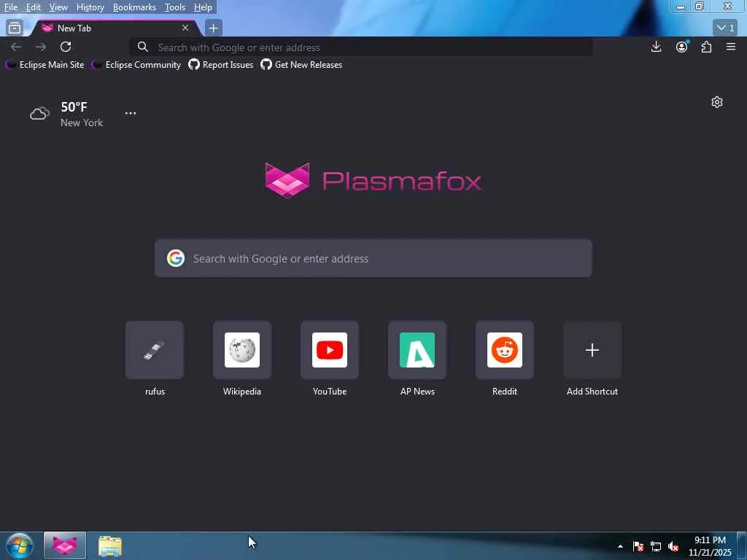747x560 pixels.
Task: Reload the current page
Action: pos(66,47)
